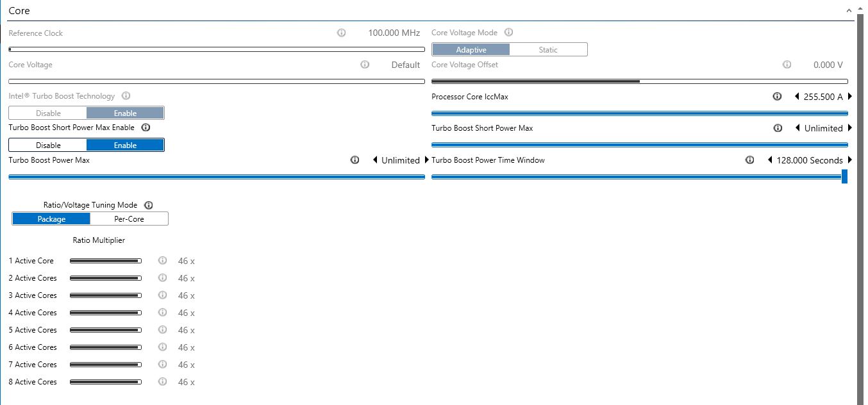Screen dimensions: 868x405
Task: Open info icon for Turbo Boost Power Time Window
Action: click(x=749, y=160)
